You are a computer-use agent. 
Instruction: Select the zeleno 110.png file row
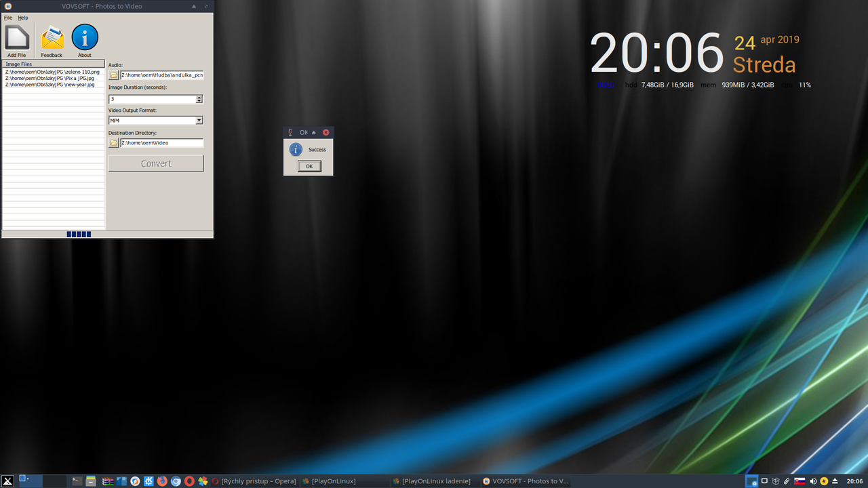coord(54,71)
